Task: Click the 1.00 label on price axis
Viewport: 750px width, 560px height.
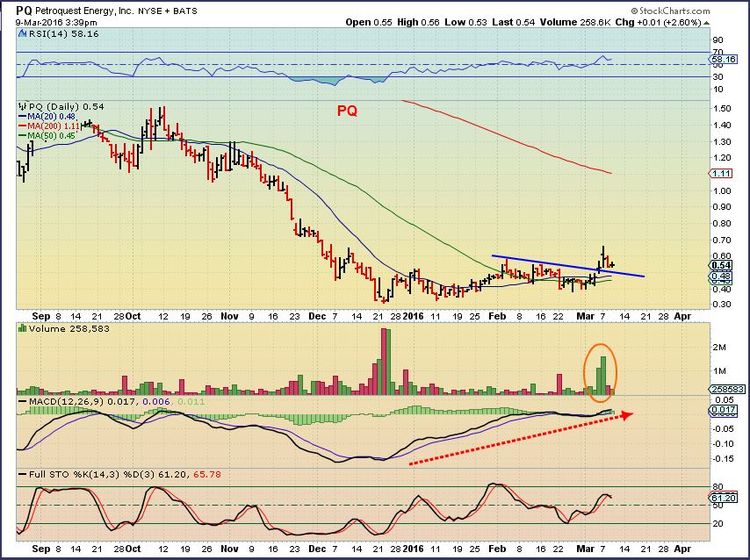Action: 721,190
